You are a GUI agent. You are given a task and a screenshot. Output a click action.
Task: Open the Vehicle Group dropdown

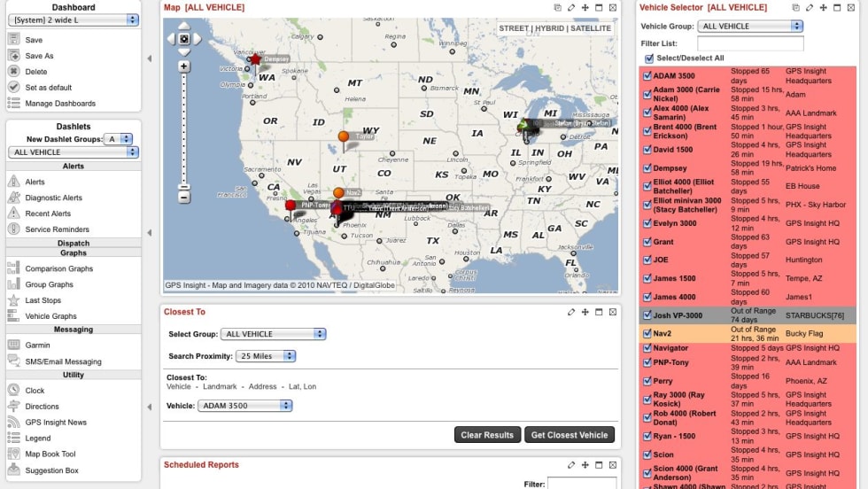[x=749, y=27]
